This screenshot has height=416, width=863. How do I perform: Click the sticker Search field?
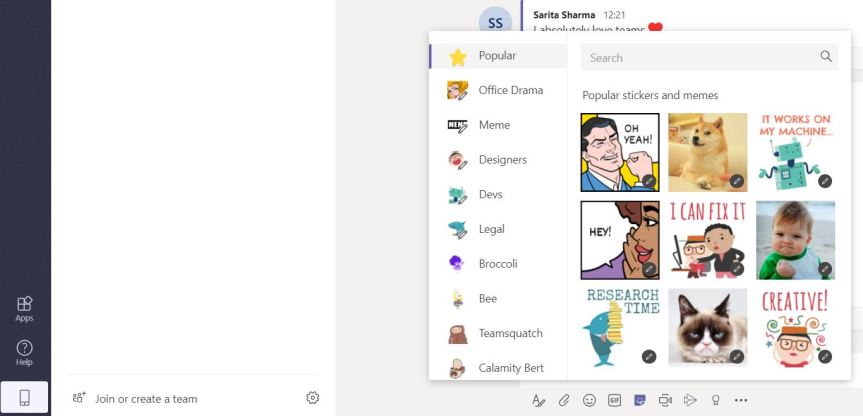pos(700,58)
